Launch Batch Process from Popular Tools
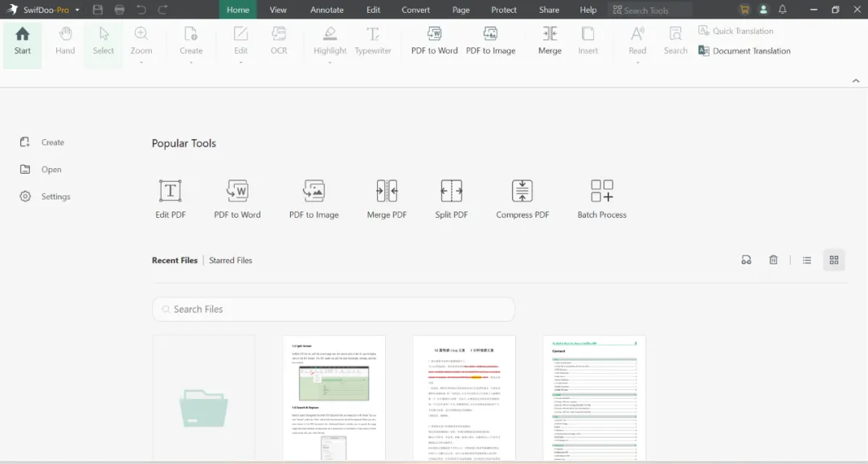 coord(602,199)
